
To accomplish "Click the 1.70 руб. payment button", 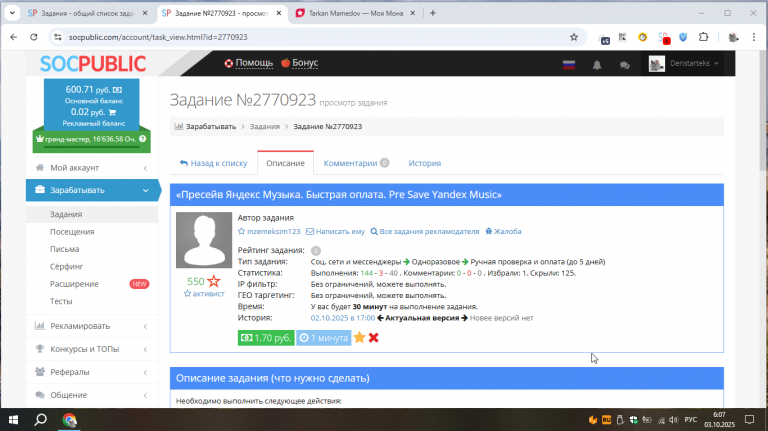I will [x=266, y=337].
